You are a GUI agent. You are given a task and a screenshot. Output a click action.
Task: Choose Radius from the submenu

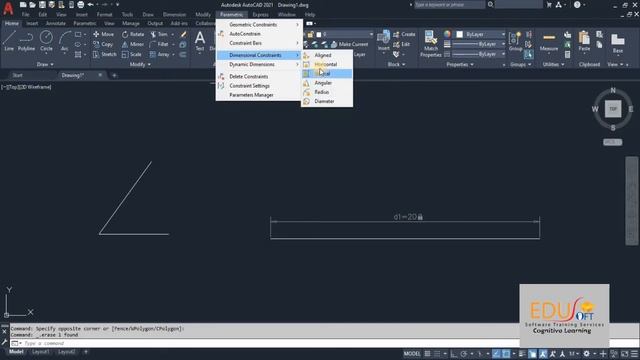[327, 92]
